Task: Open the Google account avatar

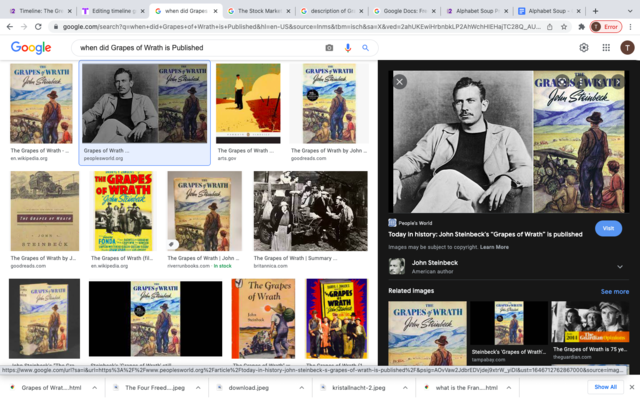Action: coord(627,48)
